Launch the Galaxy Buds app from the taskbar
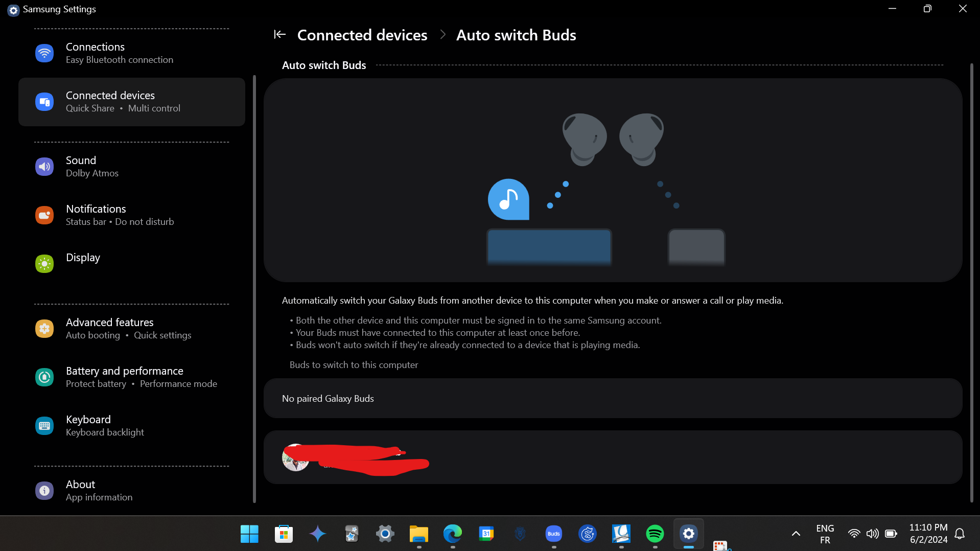The height and width of the screenshot is (551, 980). tap(553, 533)
